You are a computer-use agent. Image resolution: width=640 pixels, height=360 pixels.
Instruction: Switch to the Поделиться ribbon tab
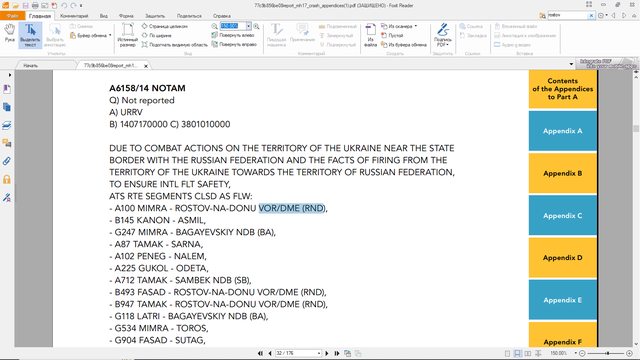[189, 16]
